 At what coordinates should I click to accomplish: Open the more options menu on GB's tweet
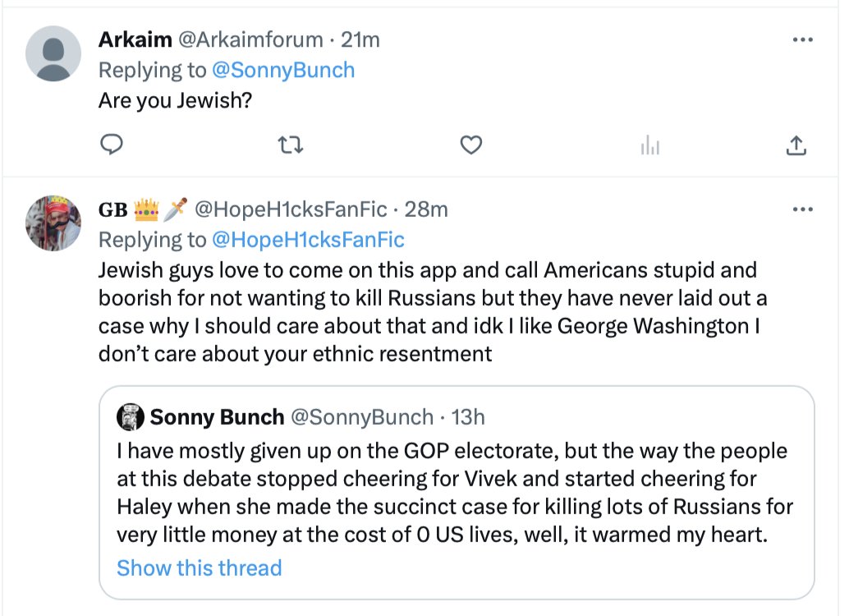pos(802,209)
